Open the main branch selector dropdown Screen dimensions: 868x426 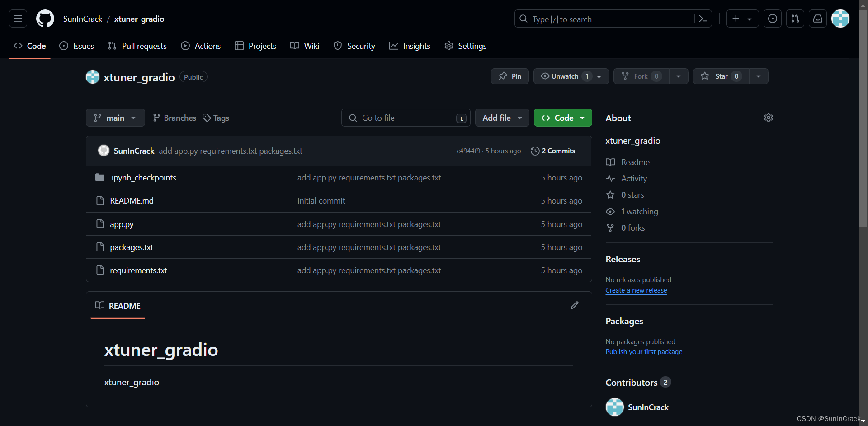point(115,118)
